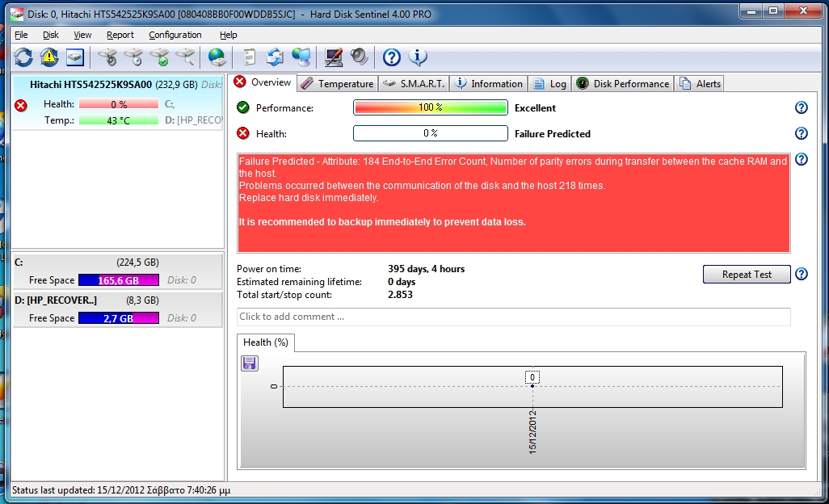The width and height of the screenshot is (829, 504).
Task: Click the globe with disk toolbar icon
Action: click(x=217, y=57)
